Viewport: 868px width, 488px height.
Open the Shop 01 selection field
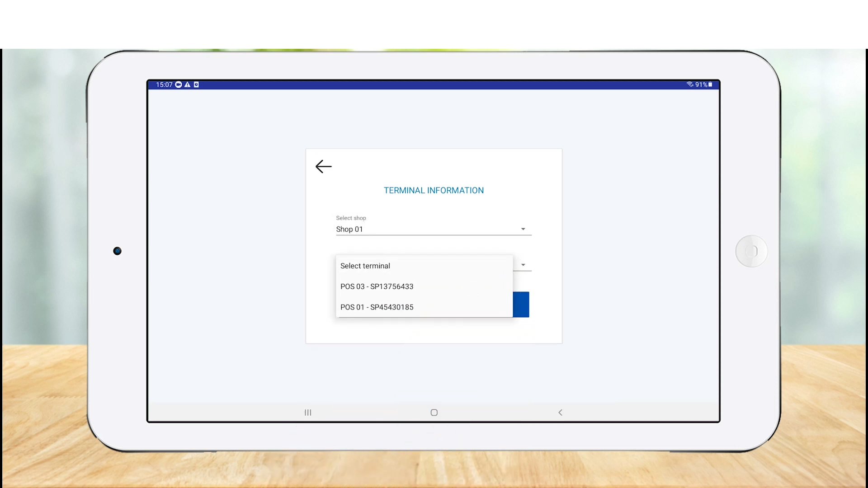[425, 229]
